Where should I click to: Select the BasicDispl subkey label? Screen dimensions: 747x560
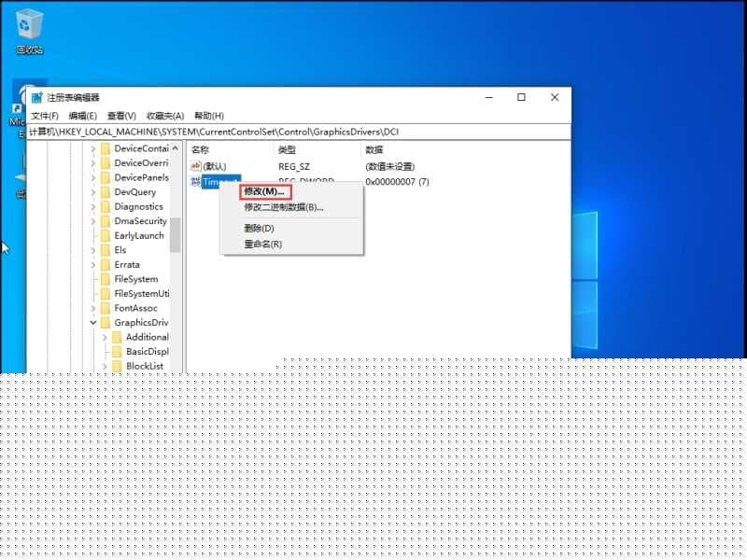click(x=148, y=352)
